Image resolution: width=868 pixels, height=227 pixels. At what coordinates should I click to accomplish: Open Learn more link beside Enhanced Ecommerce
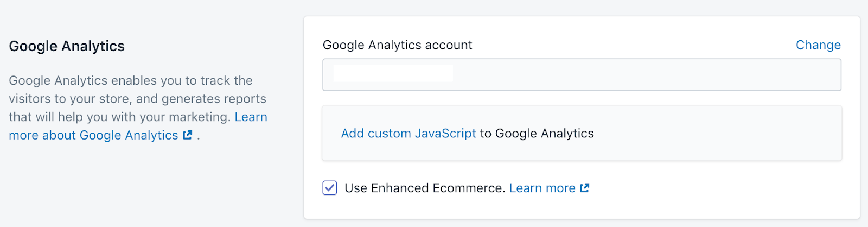542,188
